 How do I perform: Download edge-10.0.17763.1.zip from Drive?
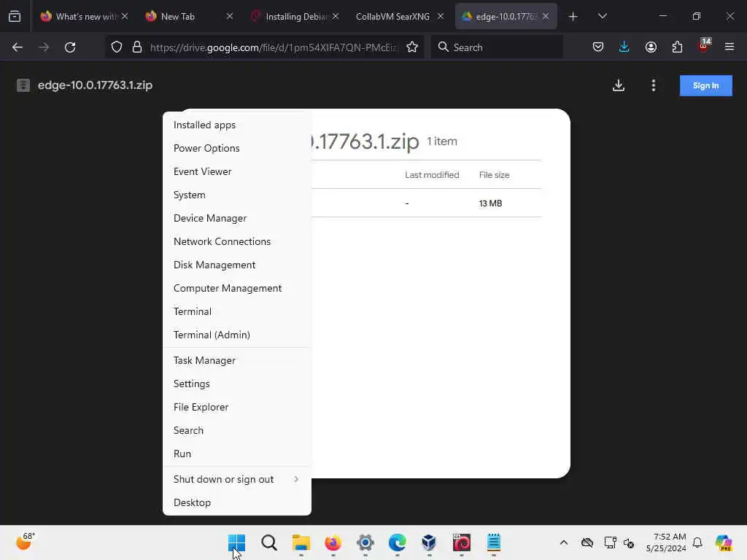pyautogui.click(x=619, y=86)
